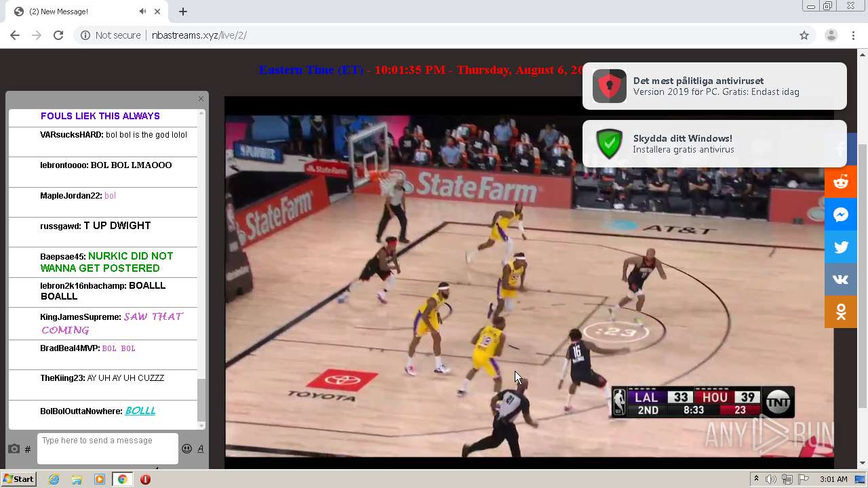Type a message in chat input box

tap(108, 449)
